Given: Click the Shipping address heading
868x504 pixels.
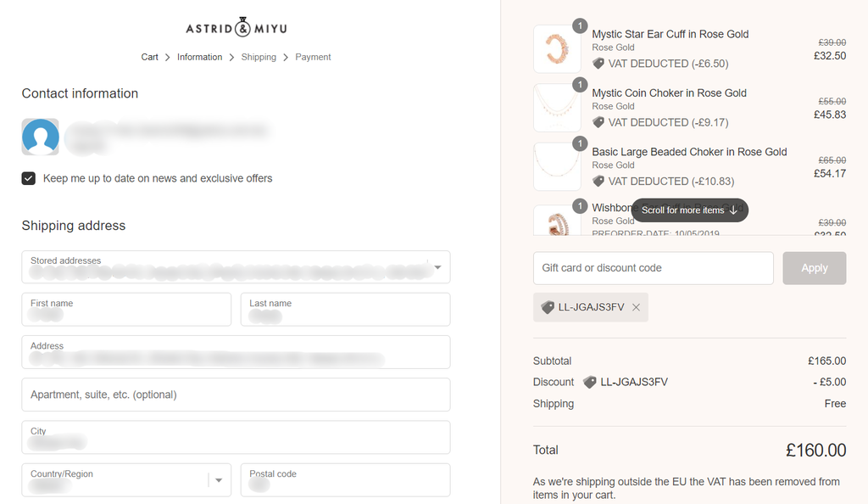Looking at the screenshot, I should [x=74, y=226].
